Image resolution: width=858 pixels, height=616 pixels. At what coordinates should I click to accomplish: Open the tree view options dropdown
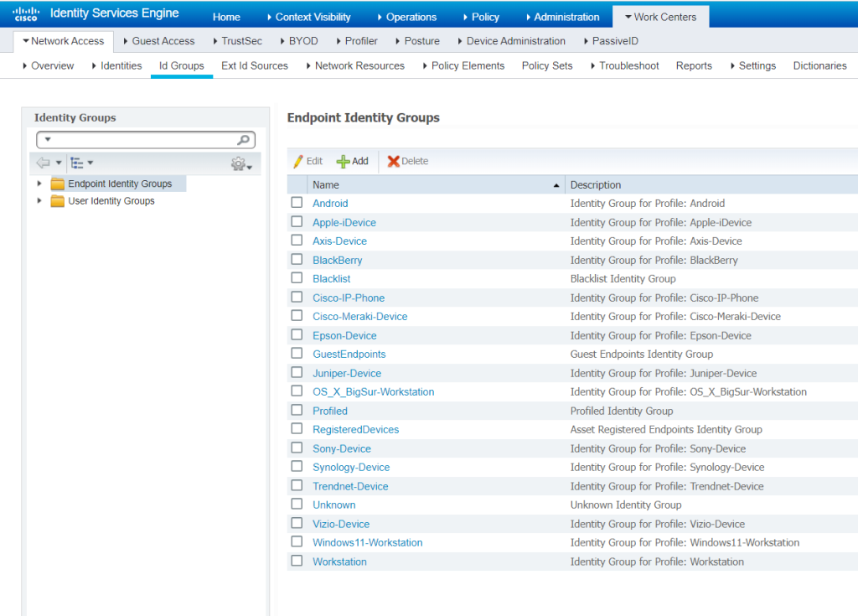click(x=90, y=163)
